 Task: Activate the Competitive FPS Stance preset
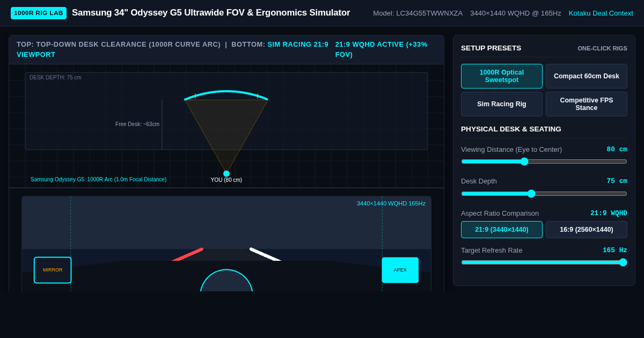587,104
